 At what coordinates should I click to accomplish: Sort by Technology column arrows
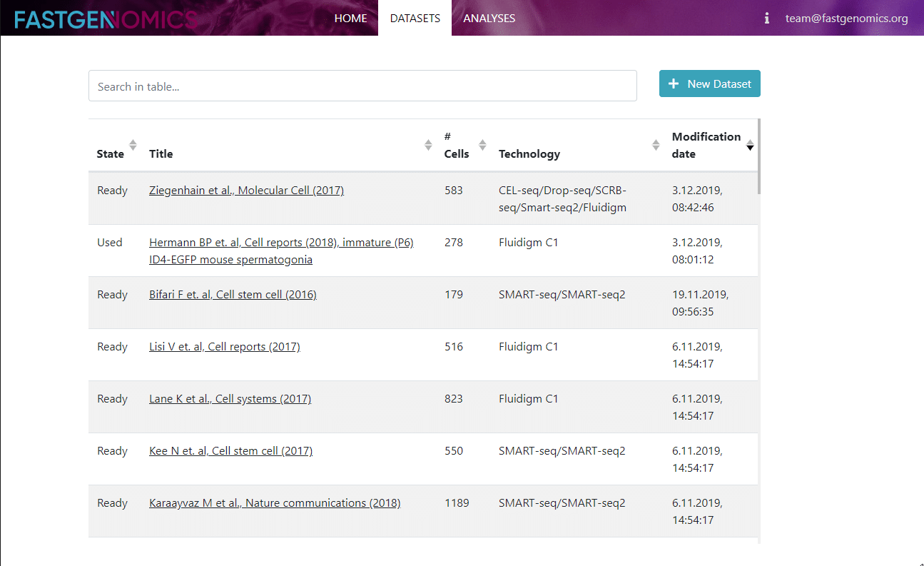point(656,145)
